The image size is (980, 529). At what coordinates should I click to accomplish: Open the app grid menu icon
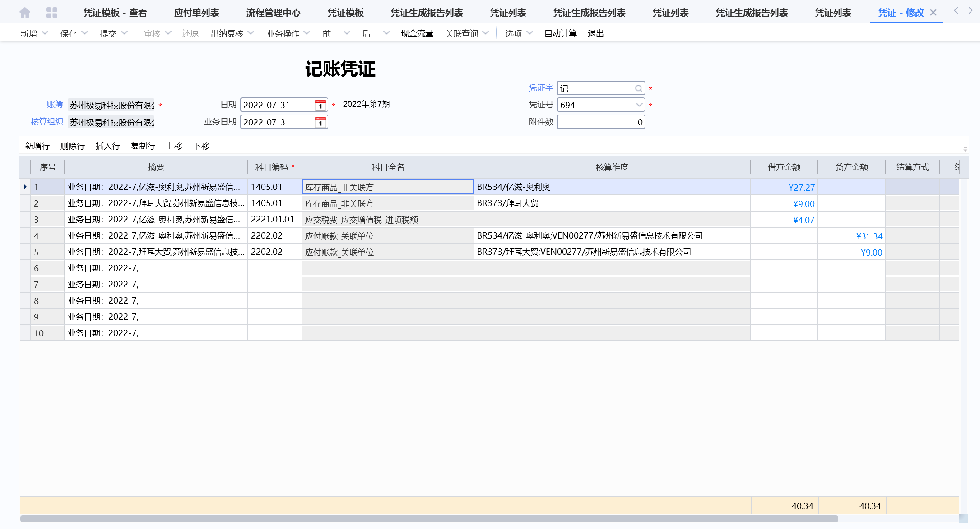click(x=52, y=13)
